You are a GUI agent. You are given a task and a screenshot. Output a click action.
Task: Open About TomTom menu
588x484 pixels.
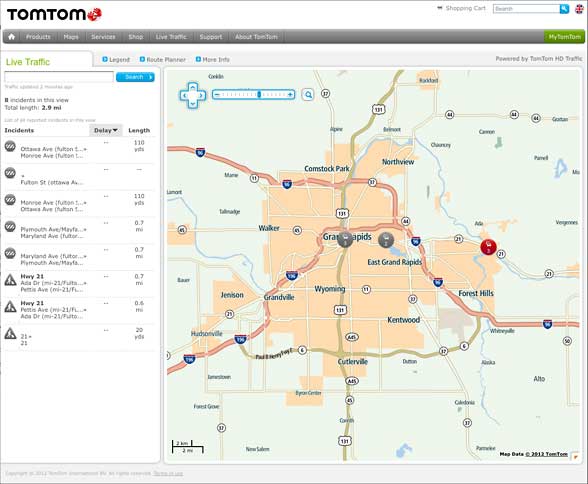(256, 37)
